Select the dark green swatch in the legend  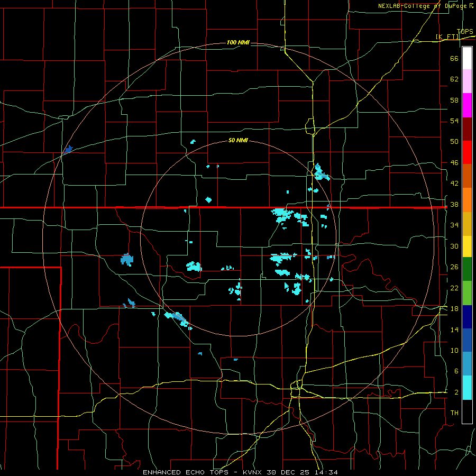coord(467,269)
